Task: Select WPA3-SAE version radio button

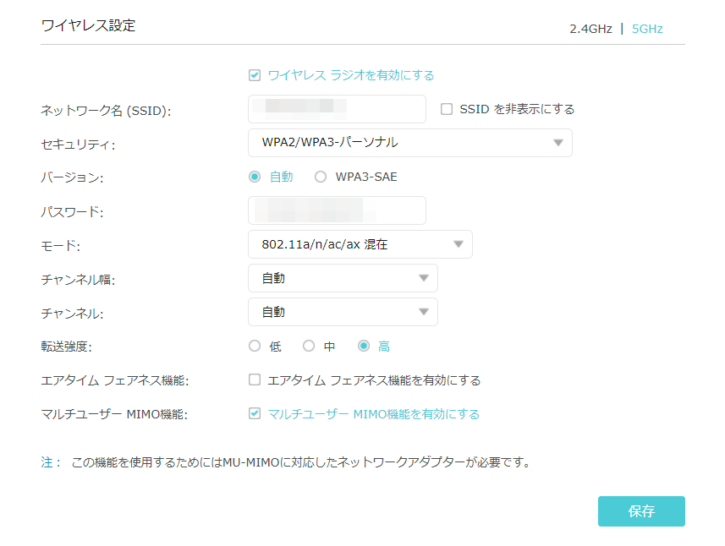Action: click(321, 177)
